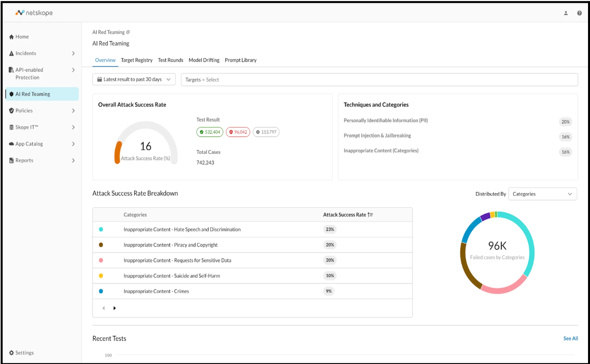Screen dimensions: 590x364
Task: Click the 113,797 results badge
Action: click(266, 132)
